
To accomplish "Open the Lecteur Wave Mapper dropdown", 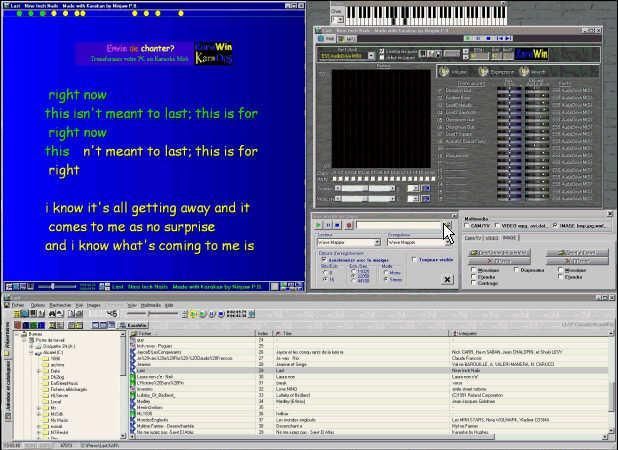I will click(x=378, y=243).
